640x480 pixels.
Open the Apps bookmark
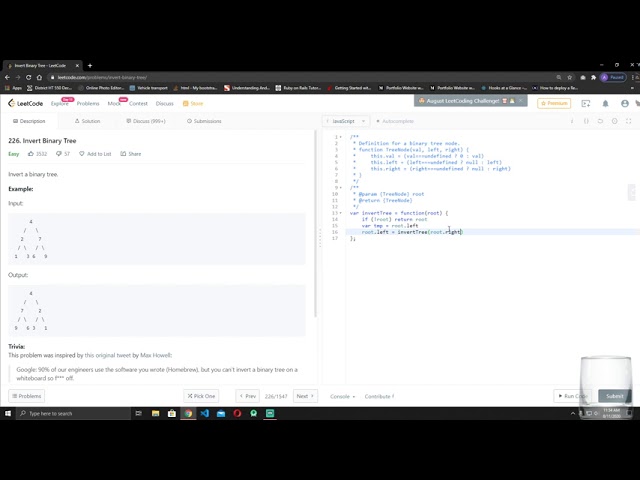pos(13,88)
